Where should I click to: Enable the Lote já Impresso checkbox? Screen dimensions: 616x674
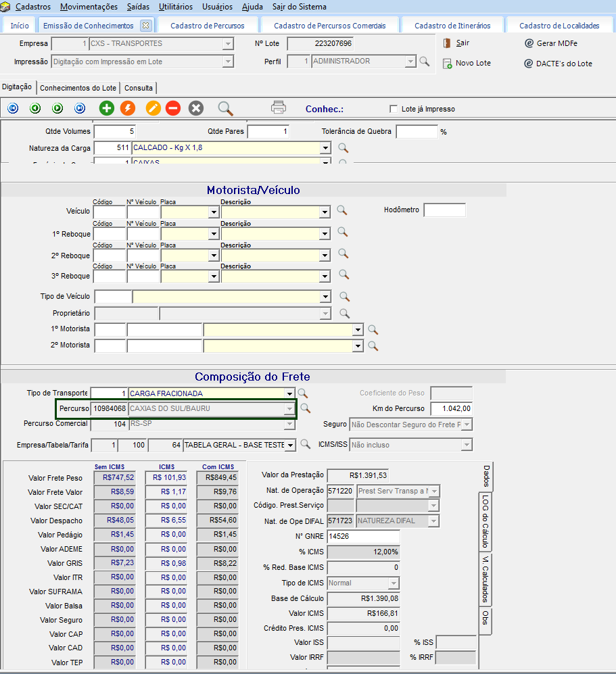[x=394, y=109]
